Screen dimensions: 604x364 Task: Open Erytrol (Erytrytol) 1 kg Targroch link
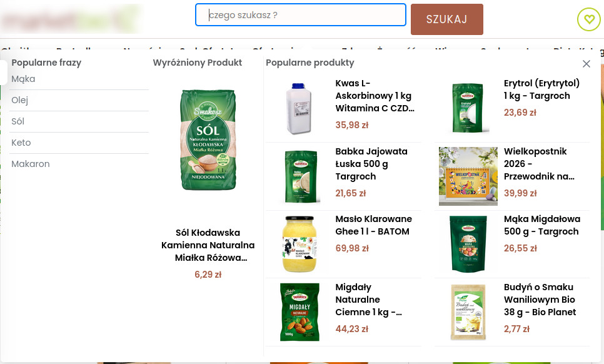541,89
